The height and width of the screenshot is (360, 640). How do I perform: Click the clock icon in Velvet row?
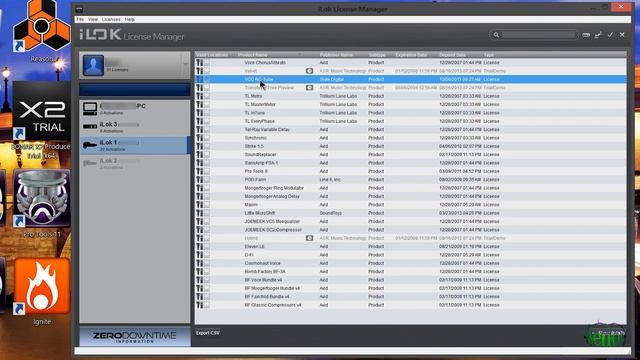[309, 71]
